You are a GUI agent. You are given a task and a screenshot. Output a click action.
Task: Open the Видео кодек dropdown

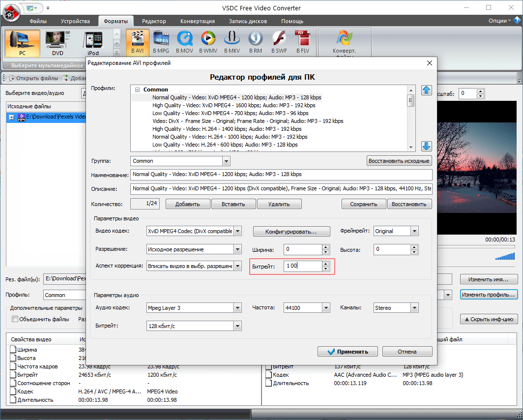click(x=238, y=231)
